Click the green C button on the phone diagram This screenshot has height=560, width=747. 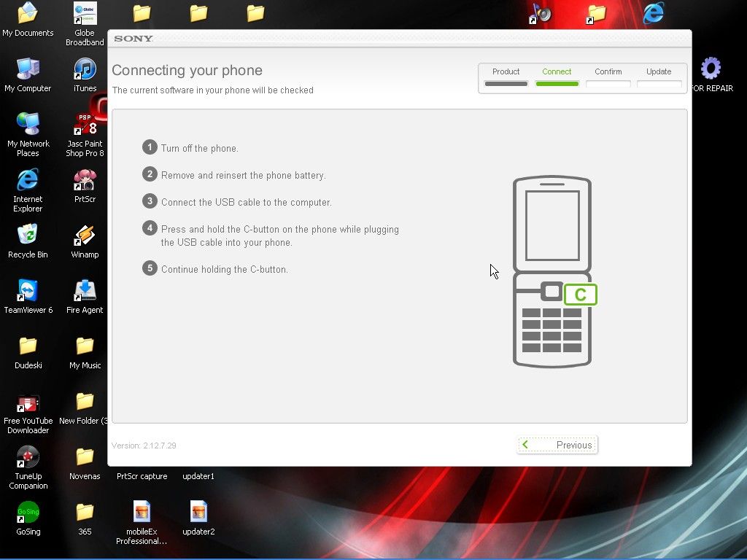pos(581,295)
